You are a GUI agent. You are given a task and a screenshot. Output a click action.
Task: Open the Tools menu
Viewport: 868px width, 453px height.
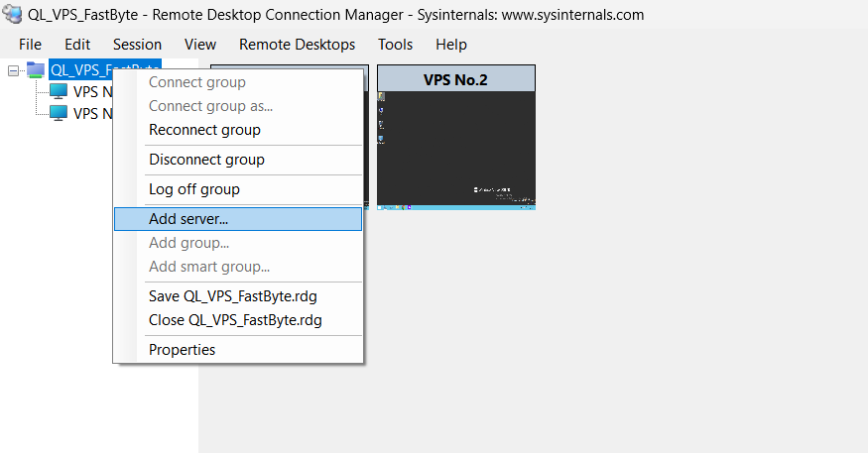[x=395, y=45]
